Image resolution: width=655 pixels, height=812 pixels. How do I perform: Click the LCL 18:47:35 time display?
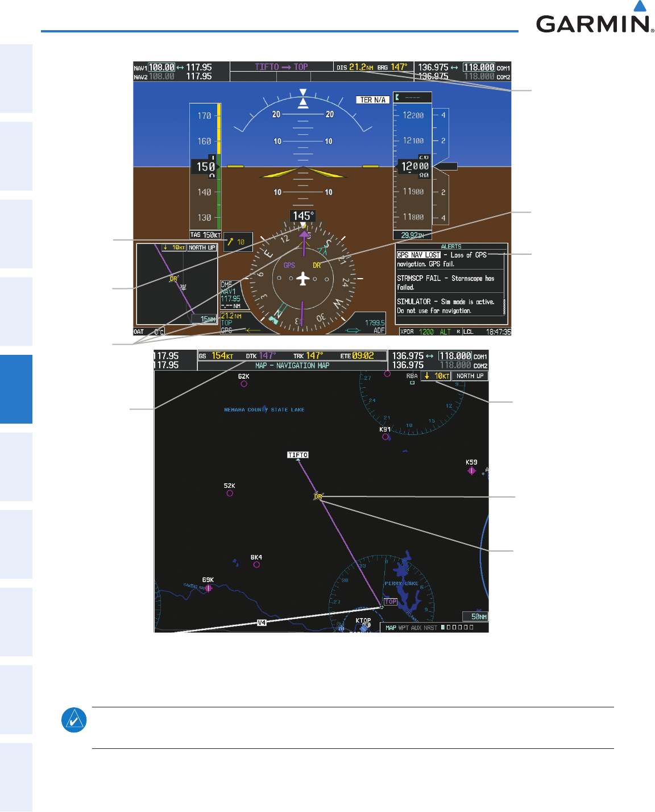point(487,332)
